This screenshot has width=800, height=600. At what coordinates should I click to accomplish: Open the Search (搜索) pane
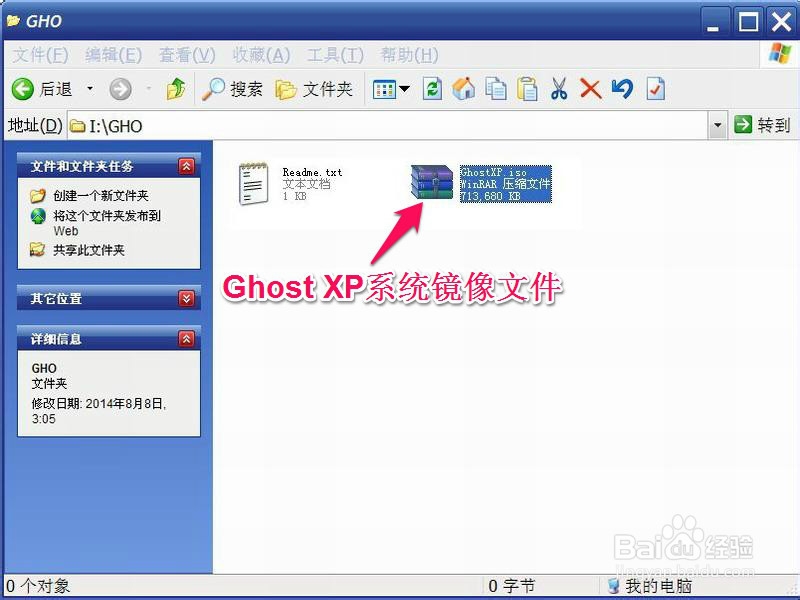click(232, 89)
